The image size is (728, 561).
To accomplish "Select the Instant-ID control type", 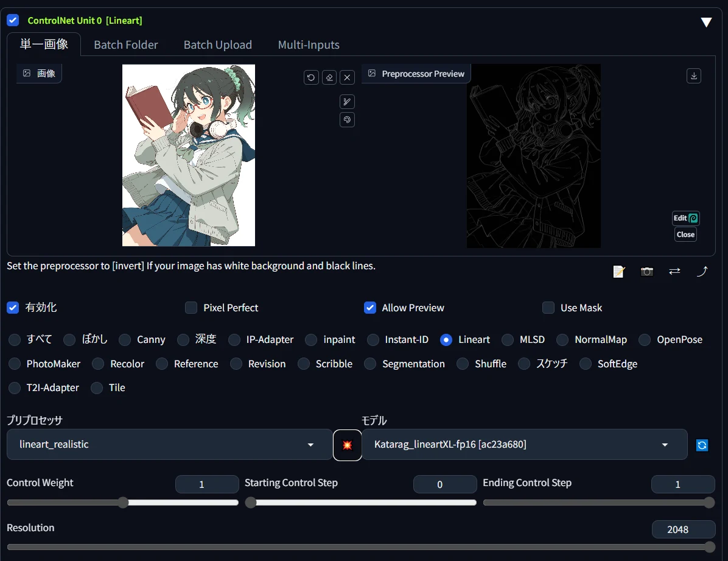I will 373,340.
